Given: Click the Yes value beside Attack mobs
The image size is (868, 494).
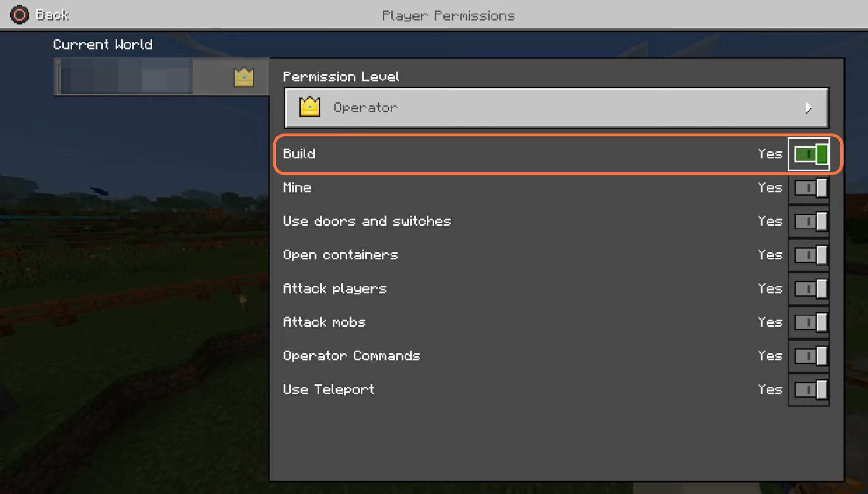Looking at the screenshot, I should click(x=770, y=322).
